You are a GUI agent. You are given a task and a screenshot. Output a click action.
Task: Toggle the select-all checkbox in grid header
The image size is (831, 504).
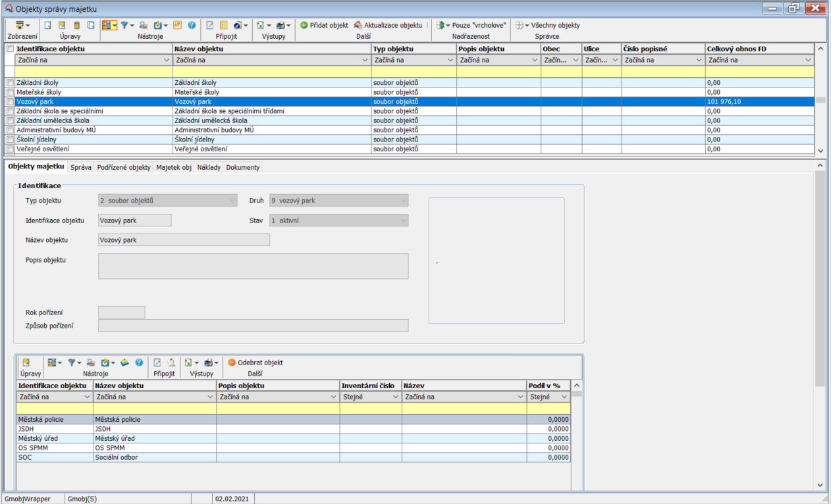(9, 49)
